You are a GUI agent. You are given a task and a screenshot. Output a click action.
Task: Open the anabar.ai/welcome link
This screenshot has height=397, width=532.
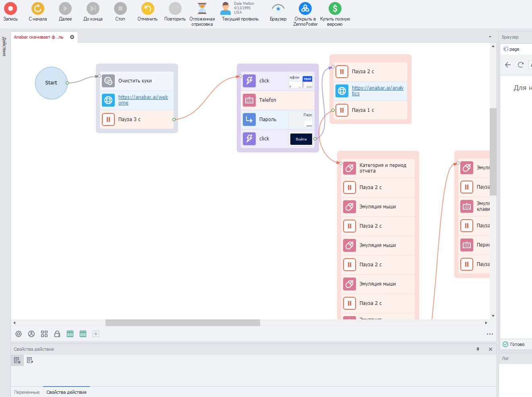(x=143, y=100)
